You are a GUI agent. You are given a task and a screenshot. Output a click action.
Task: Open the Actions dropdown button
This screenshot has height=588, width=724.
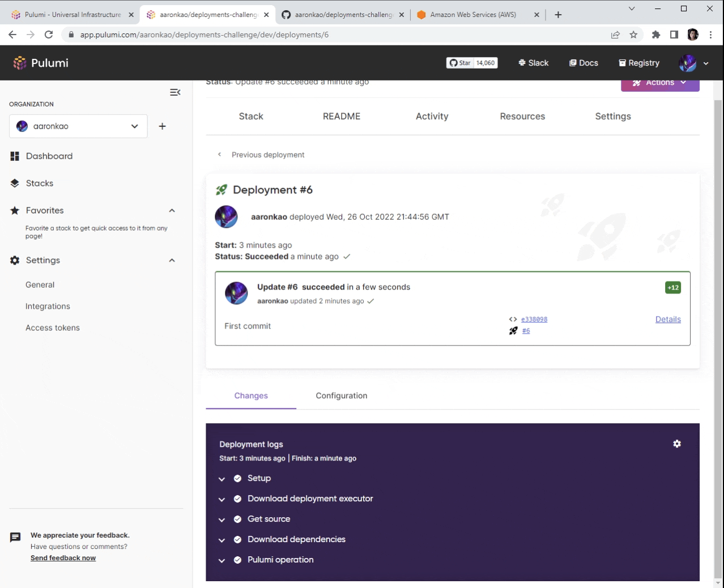[660, 83]
